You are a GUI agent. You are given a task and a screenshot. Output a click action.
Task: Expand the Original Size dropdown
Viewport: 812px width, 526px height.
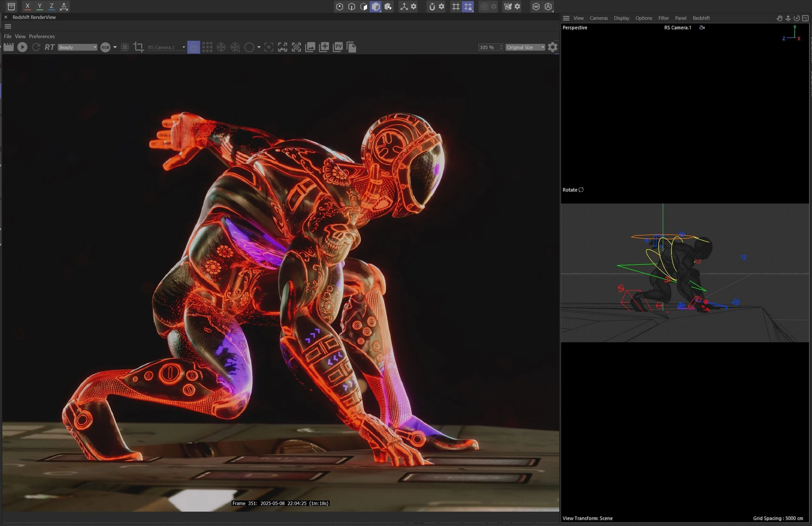coord(525,47)
